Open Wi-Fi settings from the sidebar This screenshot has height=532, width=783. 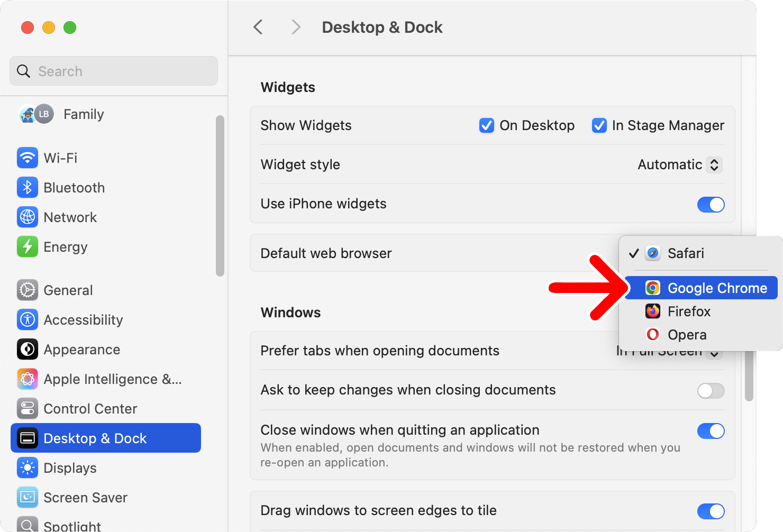pyautogui.click(x=28, y=158)
